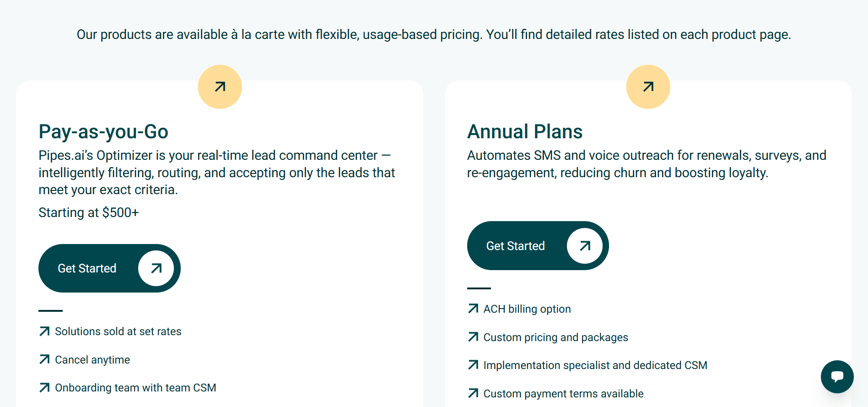Click the arrow icon next to Onboarding team
The width and height of the screenshot is (868, 407).
(x=44, y=388)
